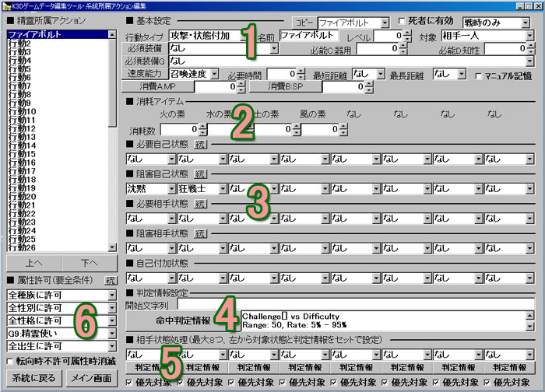Select 行動14 in the action list
This screenshot has height=392, width=545.
point(58,145)
